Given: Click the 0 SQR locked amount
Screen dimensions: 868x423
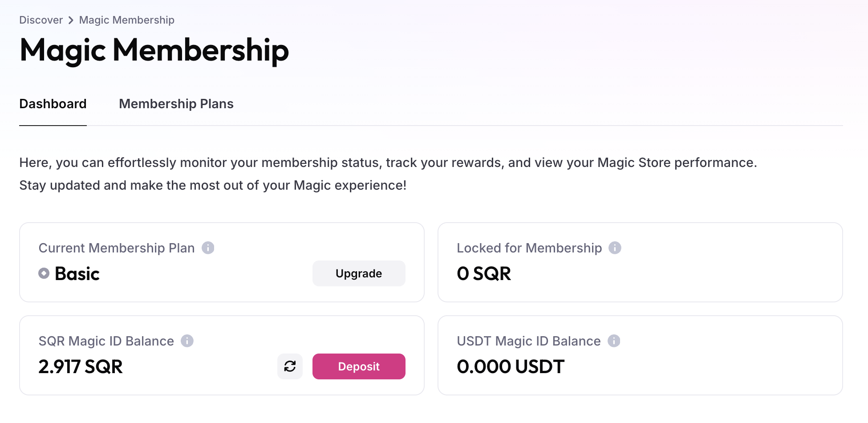Looking at the screenshot, I should click(484, 273).
